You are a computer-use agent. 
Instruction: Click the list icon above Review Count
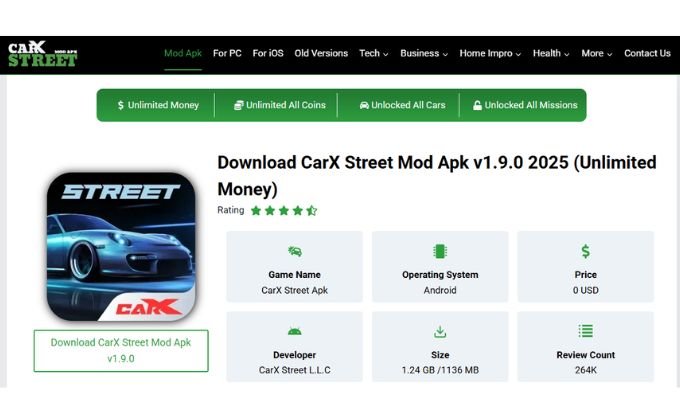click(586, 332)
